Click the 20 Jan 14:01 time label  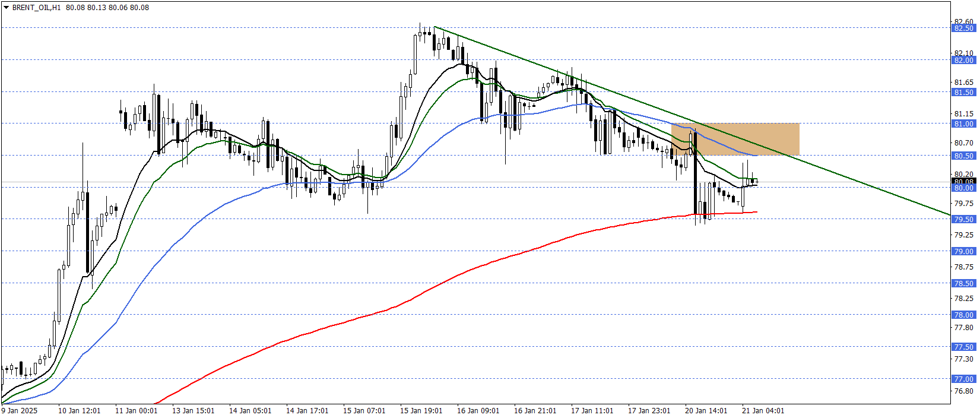706,410
